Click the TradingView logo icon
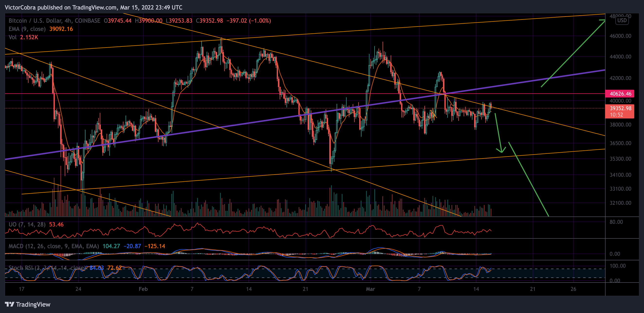 [x=9, y=304]
